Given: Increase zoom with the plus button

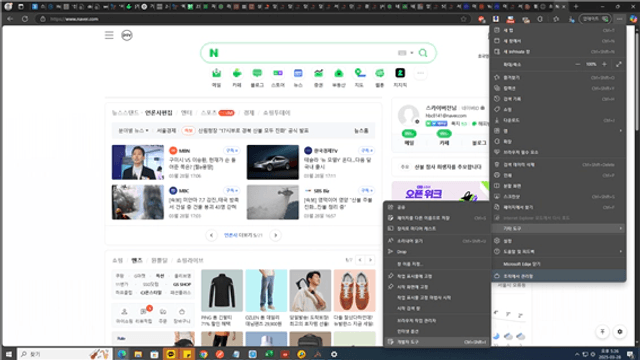Looking at the screenshot, I should click(x=604, y=64).
